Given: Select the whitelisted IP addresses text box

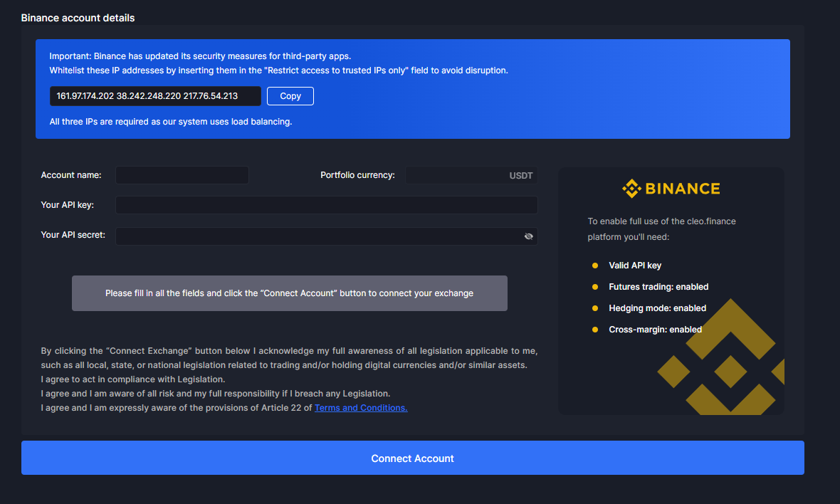Looking at the screenshot, I should coord(155,96).
